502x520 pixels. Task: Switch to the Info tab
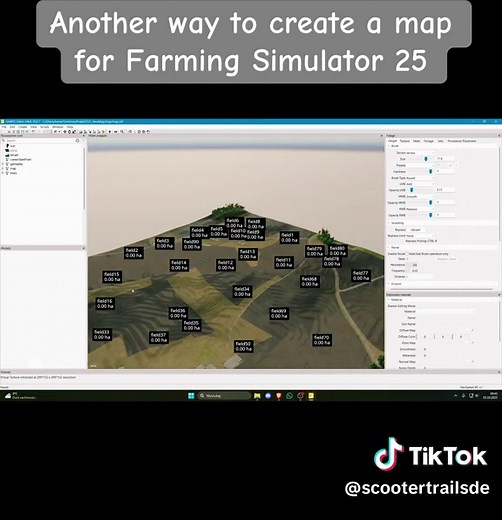point(441,141)
